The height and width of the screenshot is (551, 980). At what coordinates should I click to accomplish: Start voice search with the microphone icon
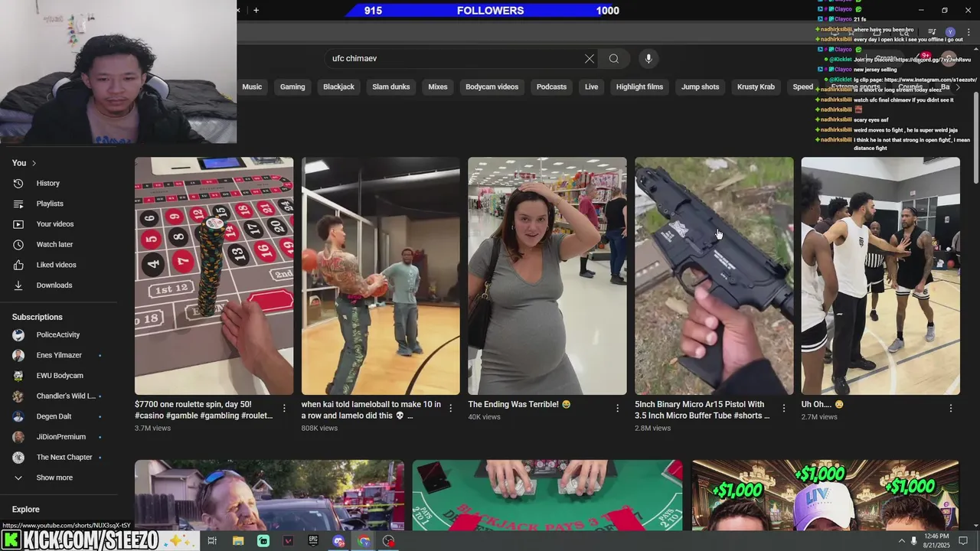648,59
